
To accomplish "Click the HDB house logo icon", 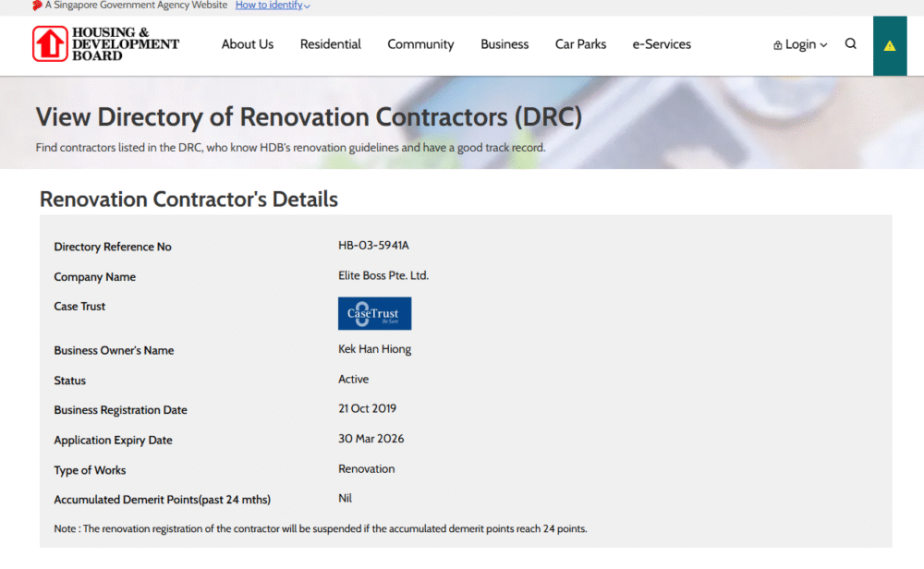I will pyautogui.click(x=50, y=43).
